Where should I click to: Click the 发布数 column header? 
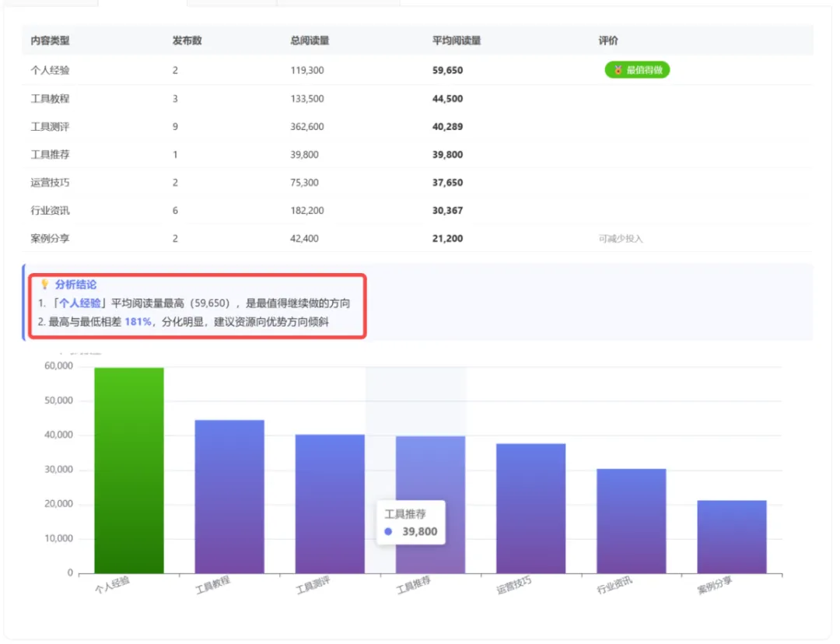point(187,40)
